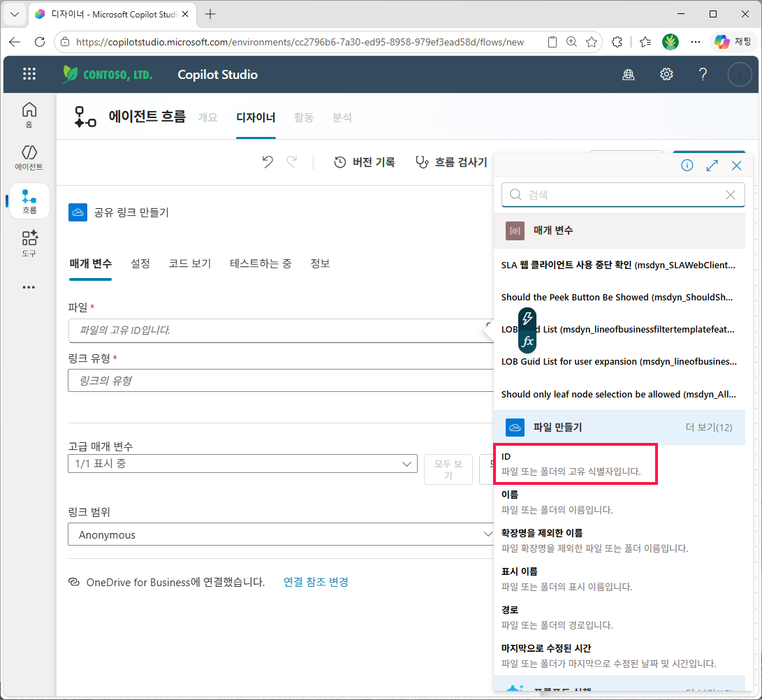762x700 pixels.
Task: Choose 표시 이름 dynamic content item
Action: tap(619, 579)
